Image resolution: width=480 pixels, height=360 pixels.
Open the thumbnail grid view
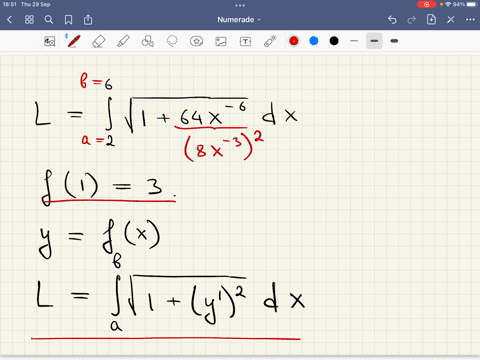pos(29,20)
